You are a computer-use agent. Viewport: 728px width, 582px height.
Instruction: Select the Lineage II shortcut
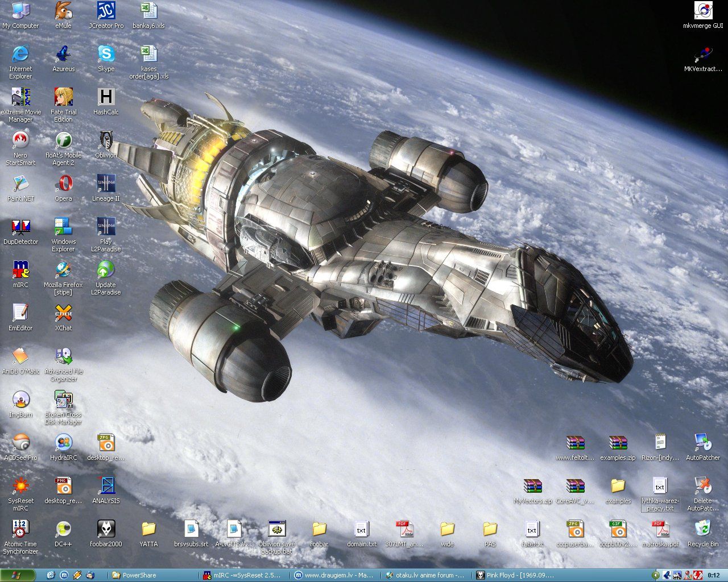(106, 188)
